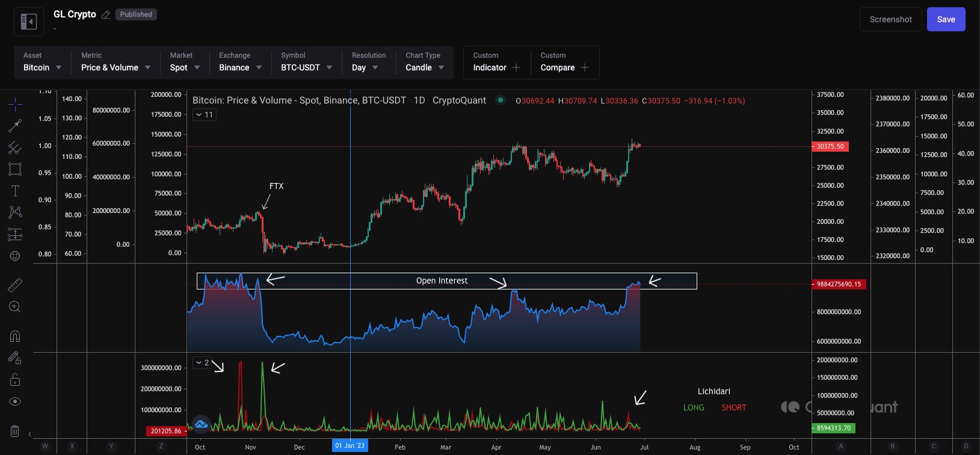This screenshot has width=980, height=455.
Task: Select the rectangle shapes tool
Action: tap(15, 169)
